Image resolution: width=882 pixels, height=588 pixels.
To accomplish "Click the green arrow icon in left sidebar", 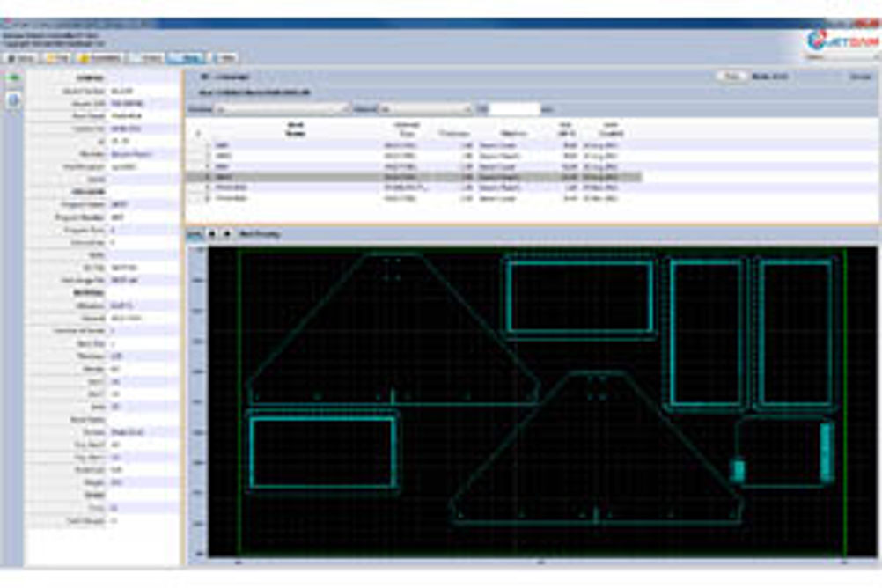I will pyautogui.click(x=14, y=77).
